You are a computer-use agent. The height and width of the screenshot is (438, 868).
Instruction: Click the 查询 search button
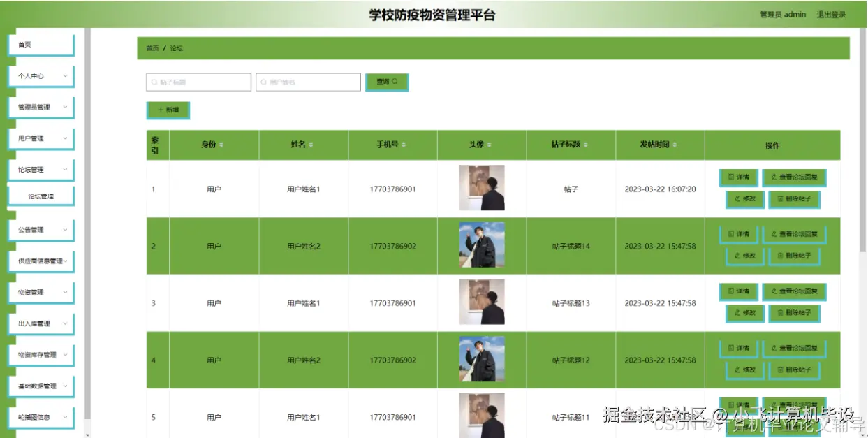387,82
